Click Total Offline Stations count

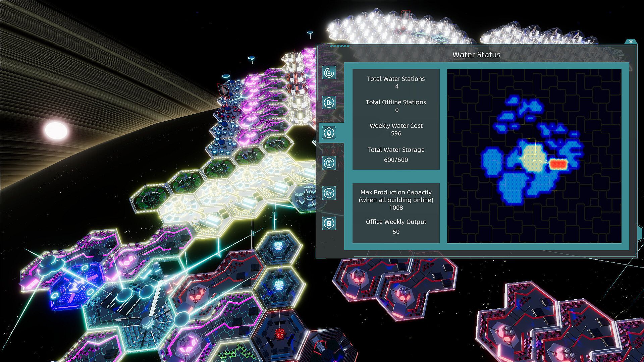coord(396,110)
